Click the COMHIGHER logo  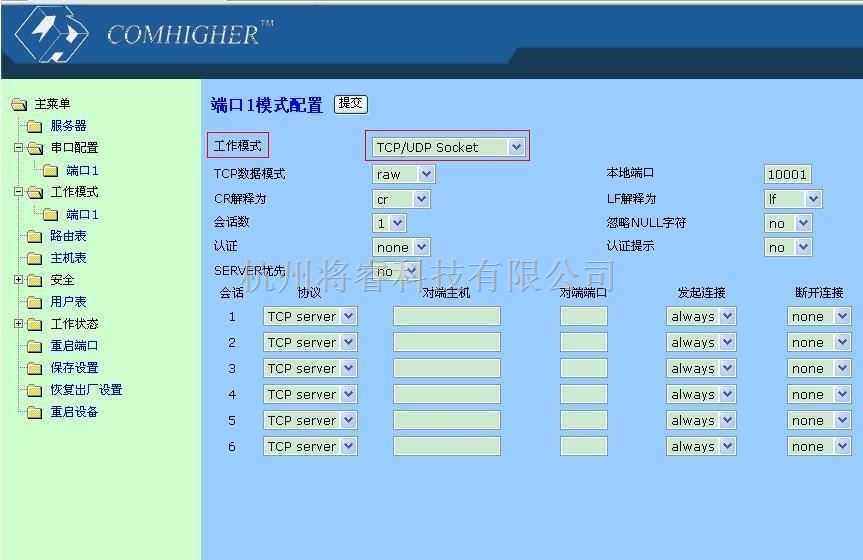tap(144, 34)
